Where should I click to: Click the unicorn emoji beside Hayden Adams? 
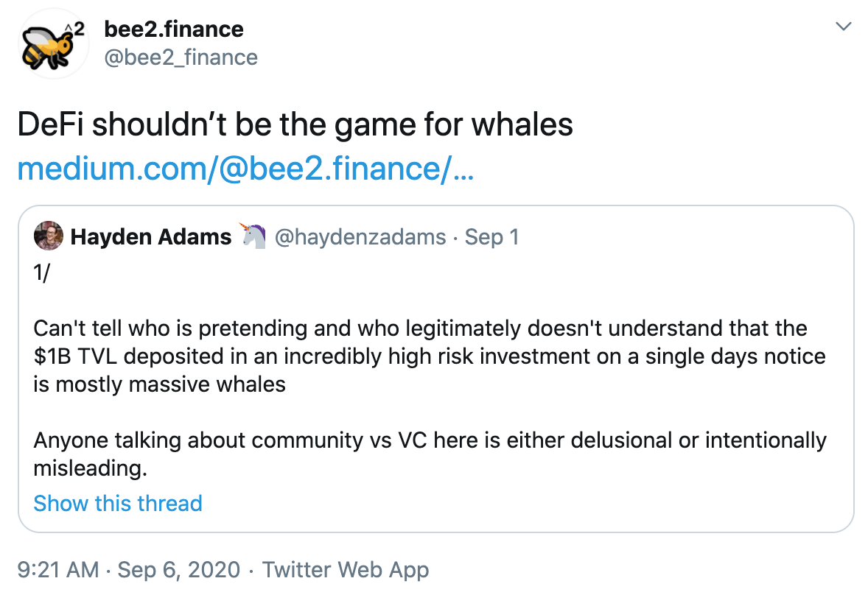pos(253,237)
